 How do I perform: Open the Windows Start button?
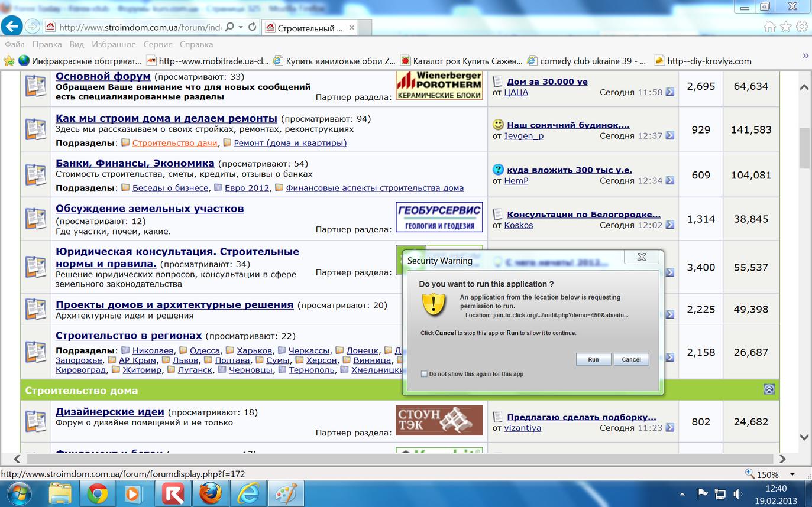click(20, 493)
